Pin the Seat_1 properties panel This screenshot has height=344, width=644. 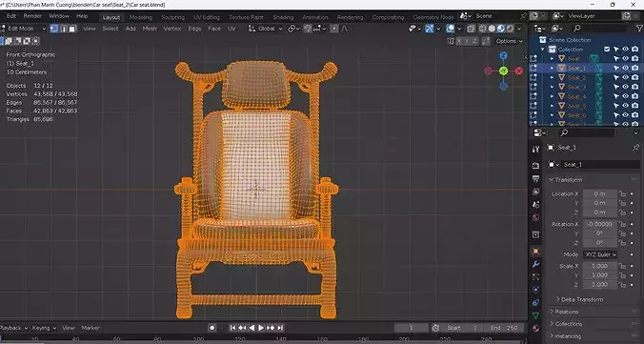click(635, 147)
